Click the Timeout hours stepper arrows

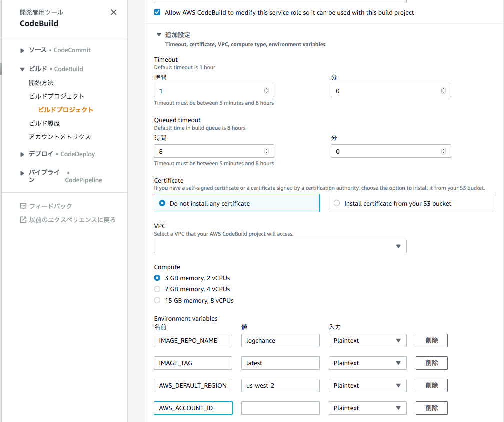point(266,91)
